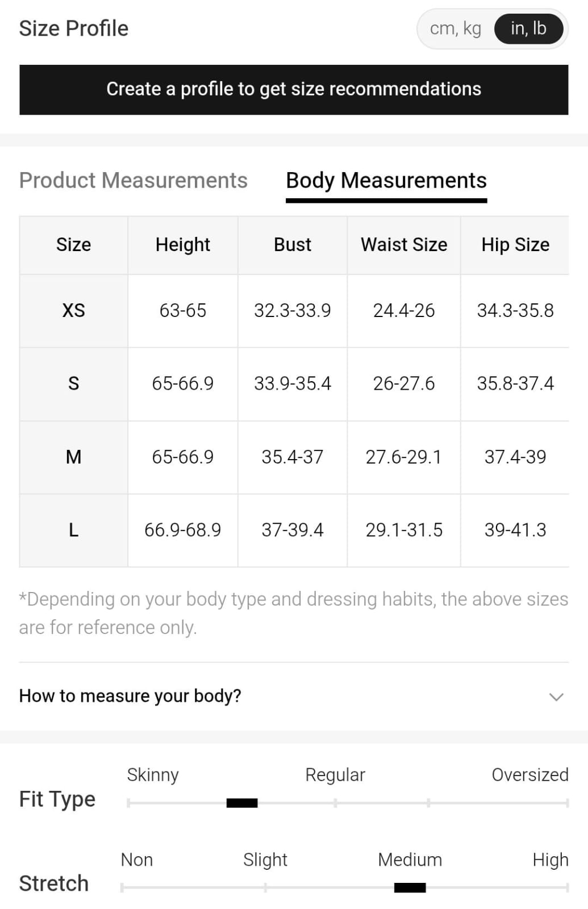Click the Hip Size column header
This screenshot has height=909, width=588.
pos(515,245)
